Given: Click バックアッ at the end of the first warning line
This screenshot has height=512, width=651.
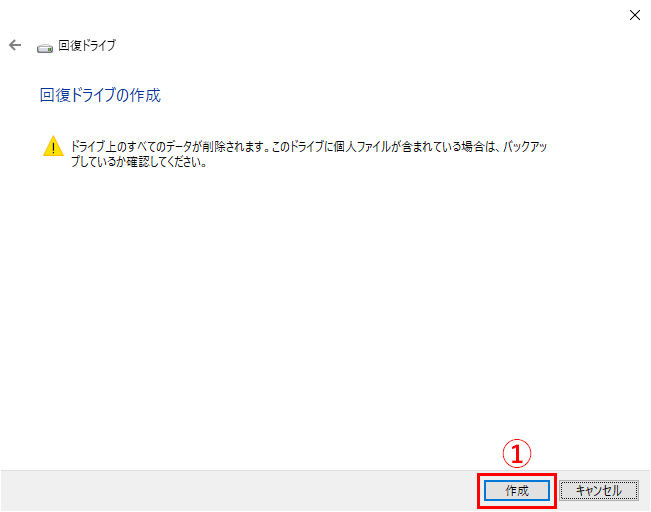Looking at the screenshot, I should (525, 147).
